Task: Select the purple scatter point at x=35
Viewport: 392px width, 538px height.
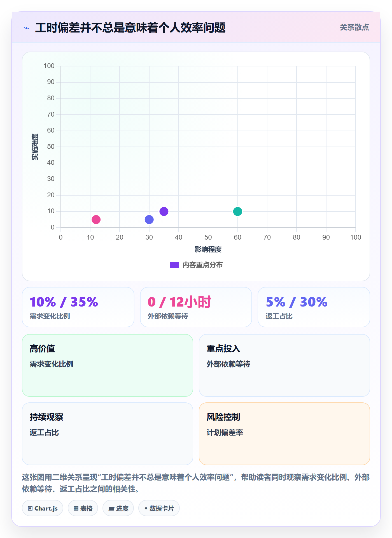Action: [x=164, y=211]
